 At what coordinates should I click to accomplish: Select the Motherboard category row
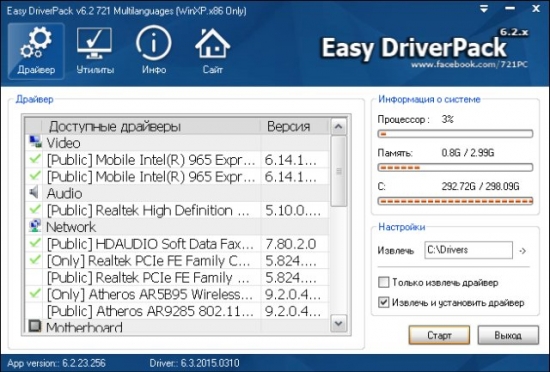[x=177, y=326]
